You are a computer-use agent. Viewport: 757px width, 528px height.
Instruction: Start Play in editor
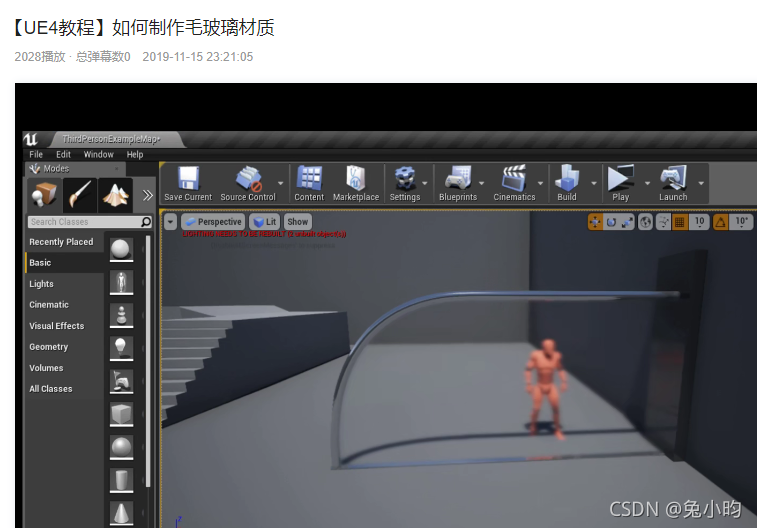tap(620, 183)
